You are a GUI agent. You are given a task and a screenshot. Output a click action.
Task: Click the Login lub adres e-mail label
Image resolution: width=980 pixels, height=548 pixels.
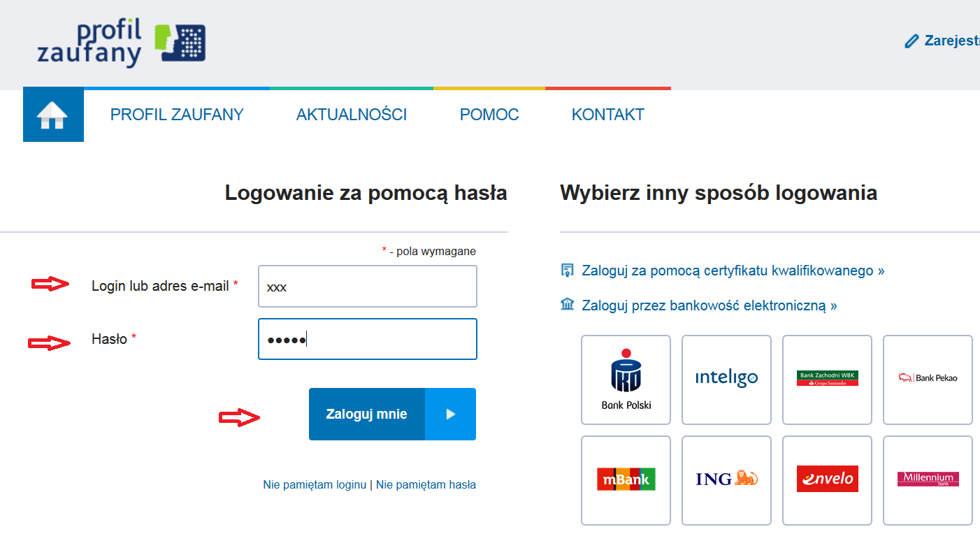pos(165,286)
